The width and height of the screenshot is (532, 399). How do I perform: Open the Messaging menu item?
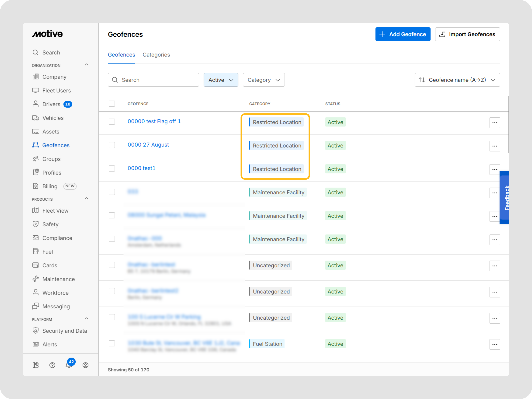point(56,306)
